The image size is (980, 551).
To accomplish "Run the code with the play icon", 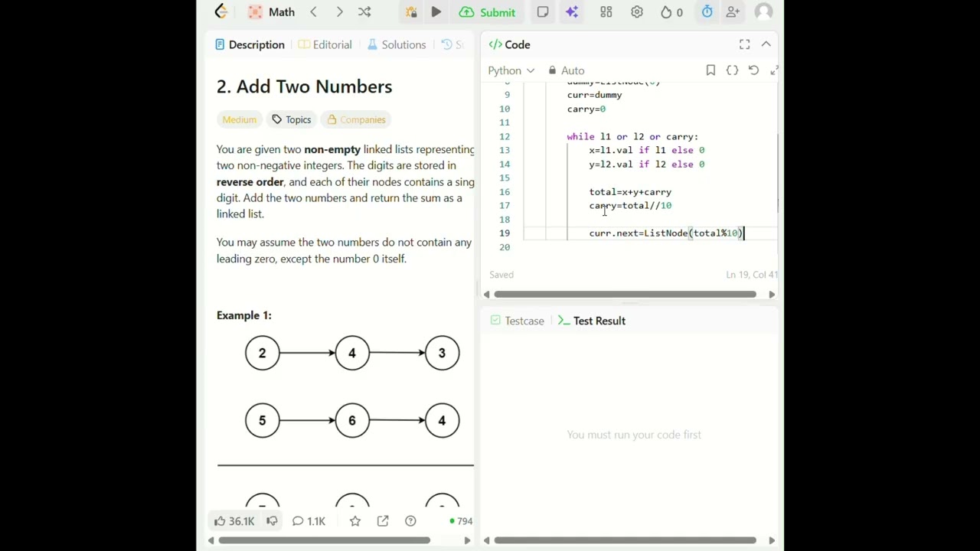I will tap(436, 12).
